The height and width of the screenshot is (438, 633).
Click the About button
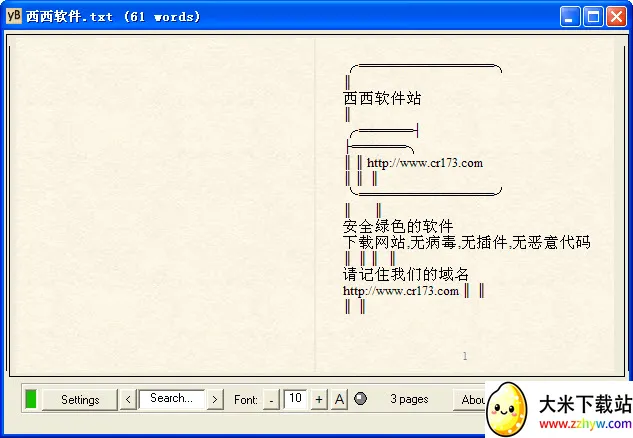[470, 400]
